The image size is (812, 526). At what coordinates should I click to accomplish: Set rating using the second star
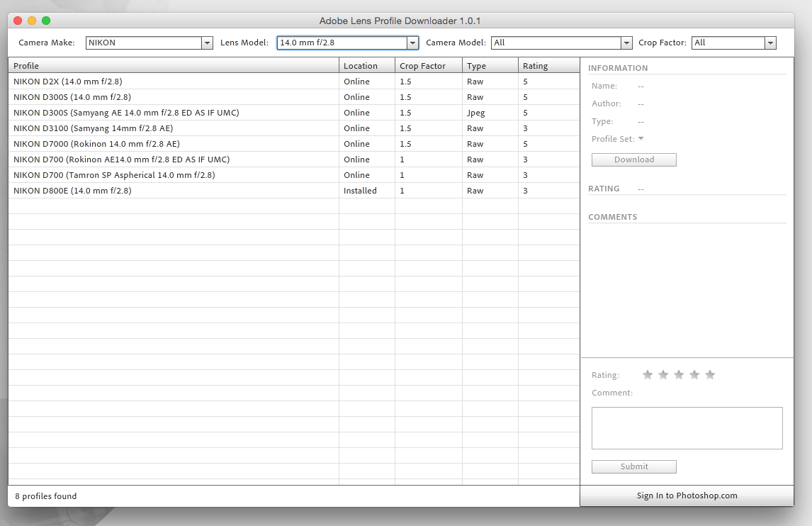(x=663, y=374)
